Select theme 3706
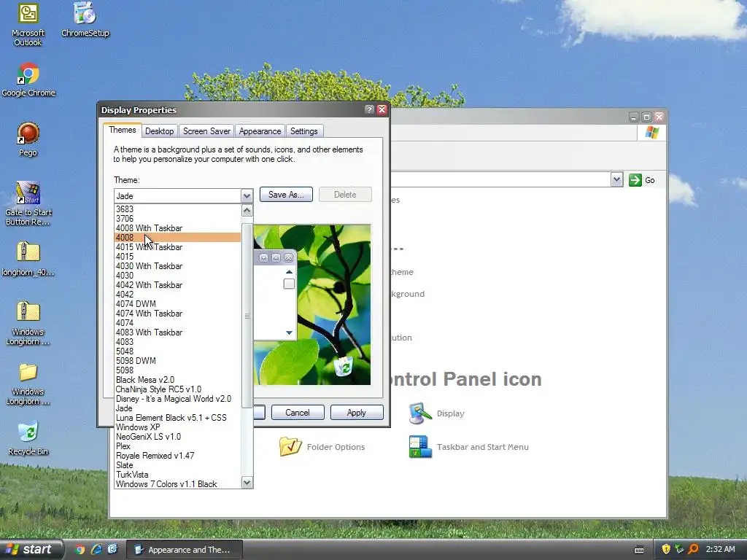The image size is (747, 560). [x=178, y=219]
